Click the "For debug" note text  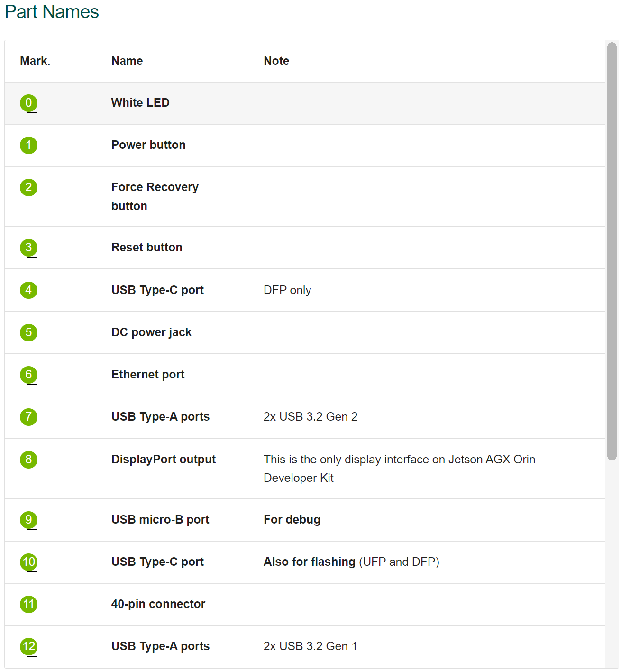pyautogui.click(x=292, y=520)
